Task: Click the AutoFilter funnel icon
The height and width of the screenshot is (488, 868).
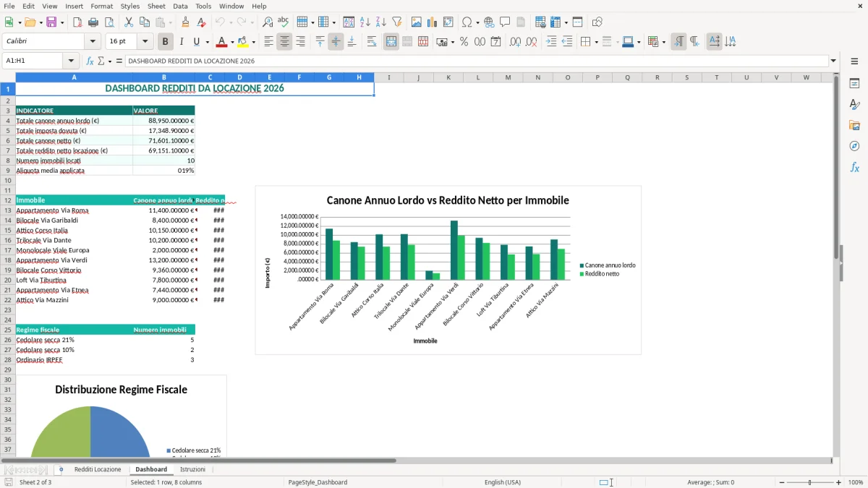Action: coord(396,22)
